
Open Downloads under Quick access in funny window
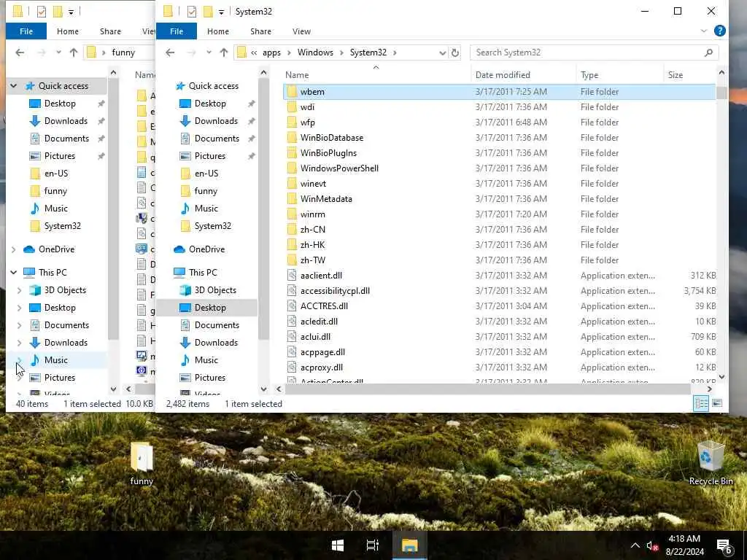[66, 121]
